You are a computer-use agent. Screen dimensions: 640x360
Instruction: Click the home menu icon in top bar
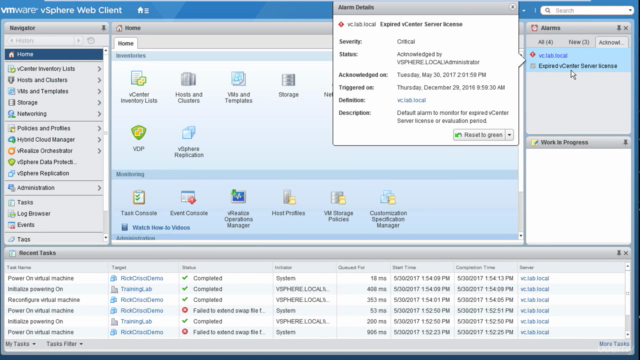coord(143,10)
